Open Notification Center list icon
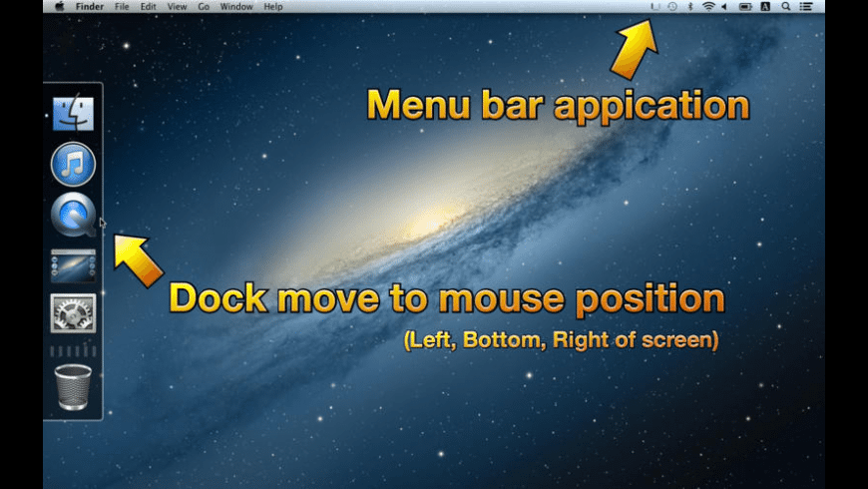Screen dimensions: 868x489 (x=806, y=7)
